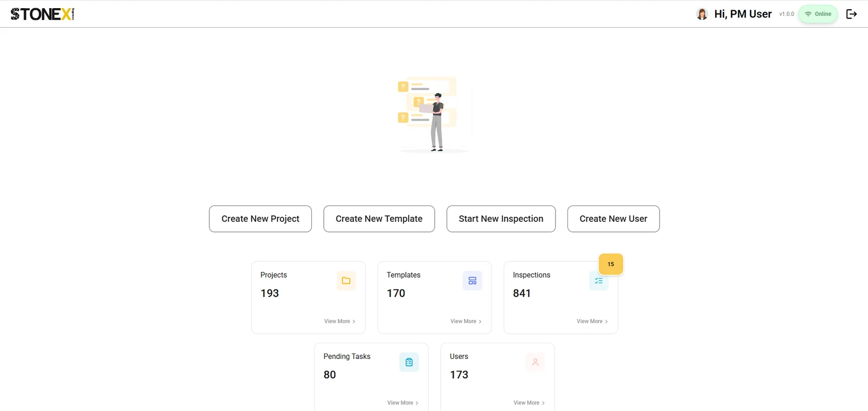The image size is (868, 411).
Task: Click Create New Template button
Action: (x=379, y=219)
